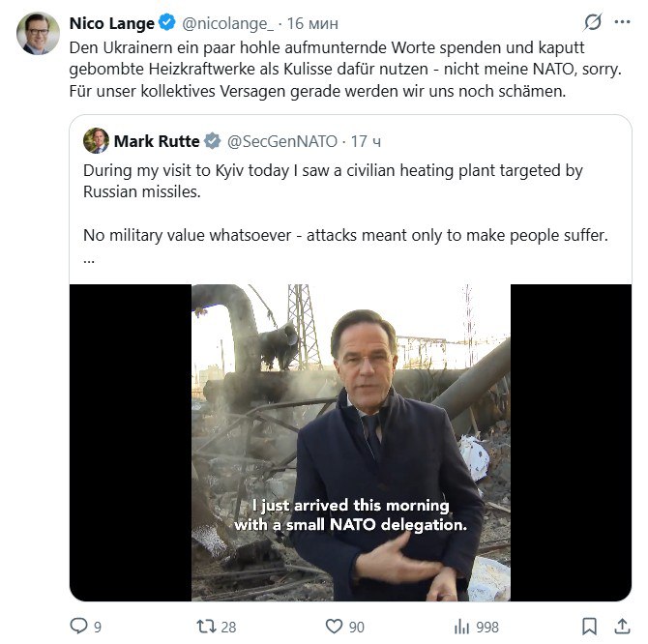Expand the truncated quoted tweet ellipsis
Screen dimensions: 648x644
pyautogui.click(x=89, y=260)
